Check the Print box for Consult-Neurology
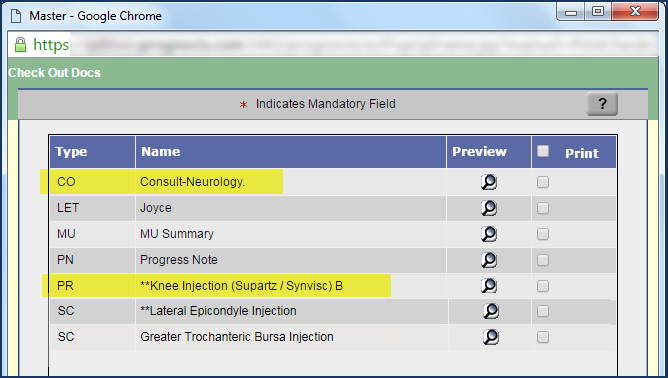 coord(543,182)
